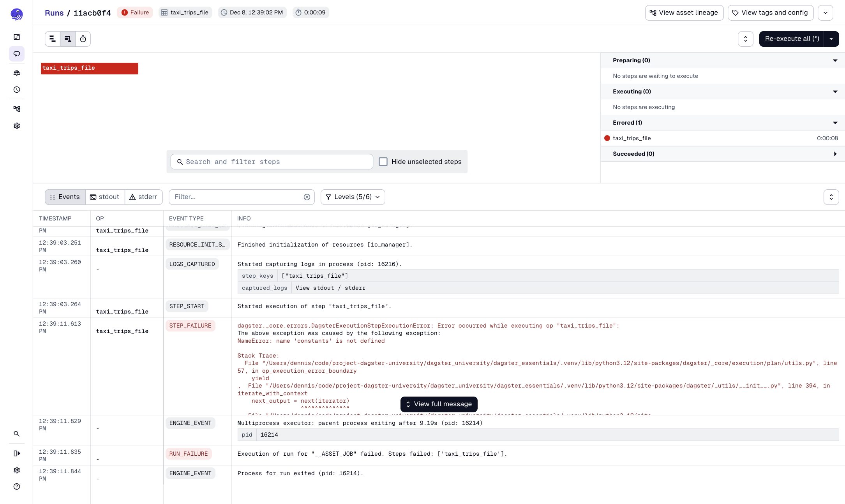
Task: Switch to the flat Gantt view toggle
Action: (53, 39)
